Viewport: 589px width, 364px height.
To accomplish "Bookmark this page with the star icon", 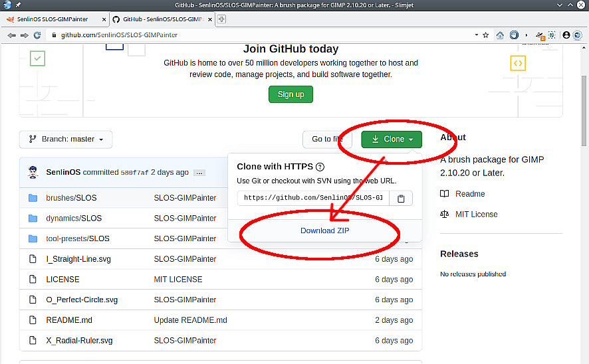I will [486, 35].
